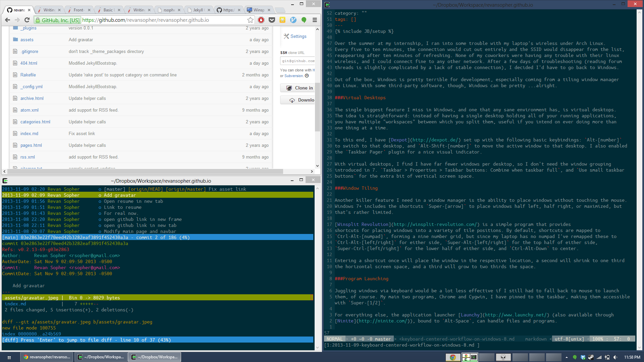This screenshot has height=362, width=644.
Task: Click the battery power tray icon
Action: 607,357
